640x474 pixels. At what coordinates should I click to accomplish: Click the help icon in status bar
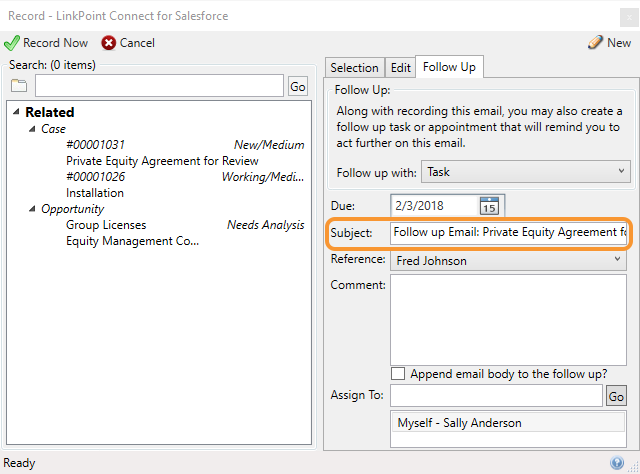[x=617, y=463]
